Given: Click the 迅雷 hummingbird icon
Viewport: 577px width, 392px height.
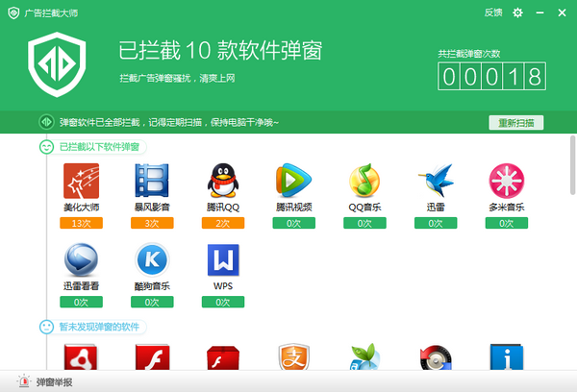Looking at the screenshot, I should 436,181.
